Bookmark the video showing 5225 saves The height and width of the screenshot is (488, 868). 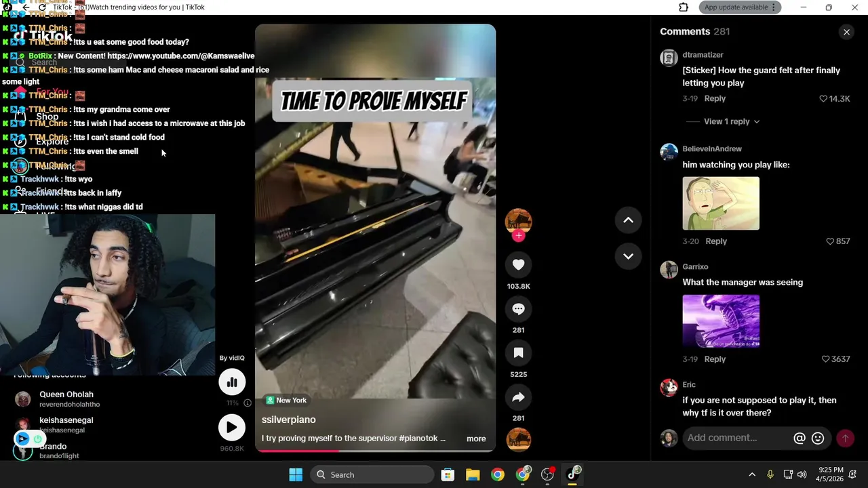(x=518, y=353)
